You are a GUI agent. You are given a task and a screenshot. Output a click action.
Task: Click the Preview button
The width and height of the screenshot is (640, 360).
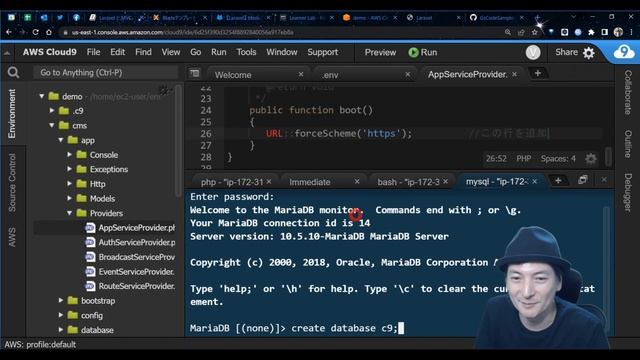pyautogui.click(x=380, y=52)
